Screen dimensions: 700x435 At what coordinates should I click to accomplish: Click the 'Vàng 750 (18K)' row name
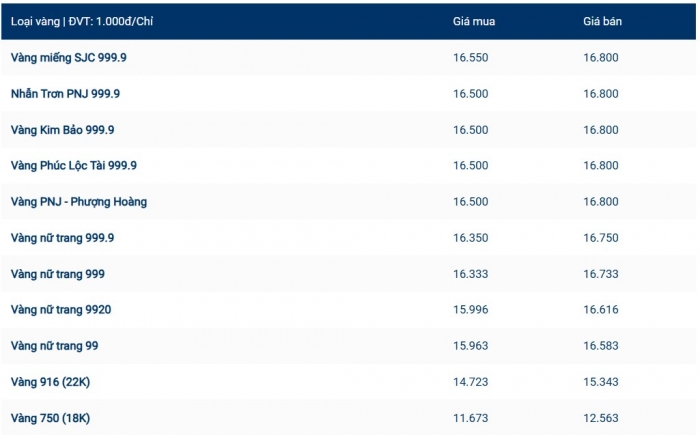click(x=50, y=418)
